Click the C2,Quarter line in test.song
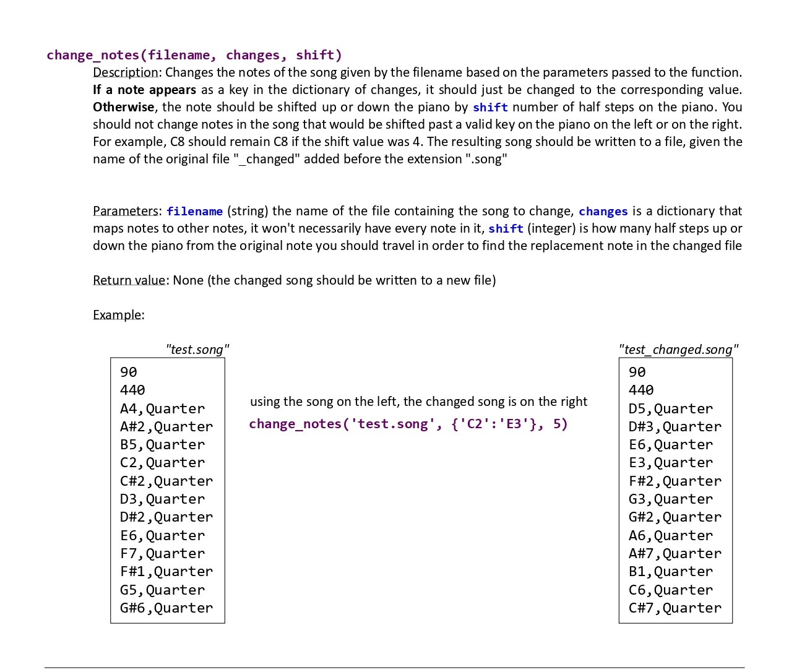The width and height of the screenshot is (789, 672). point(162,463)
